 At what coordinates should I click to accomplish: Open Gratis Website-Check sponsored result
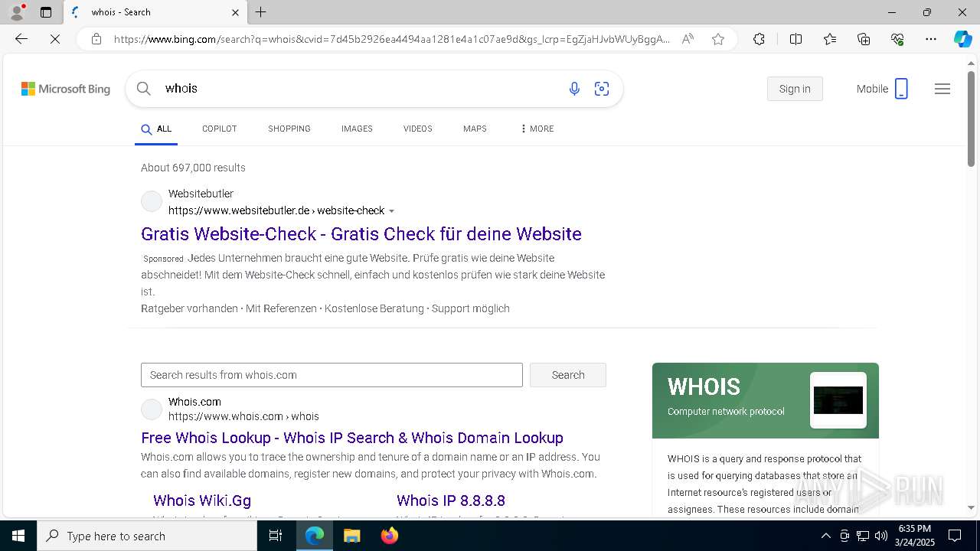[361, 233]
